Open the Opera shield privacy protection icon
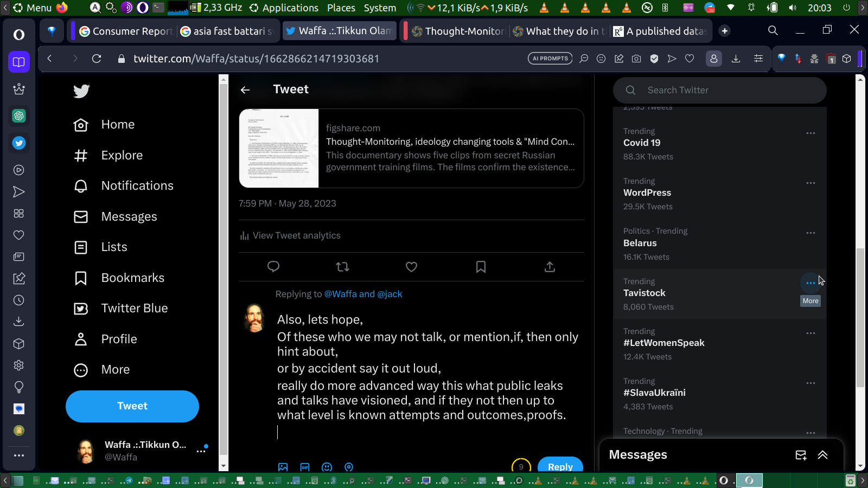This screenshot has width=868, height=488. (654, 59)
